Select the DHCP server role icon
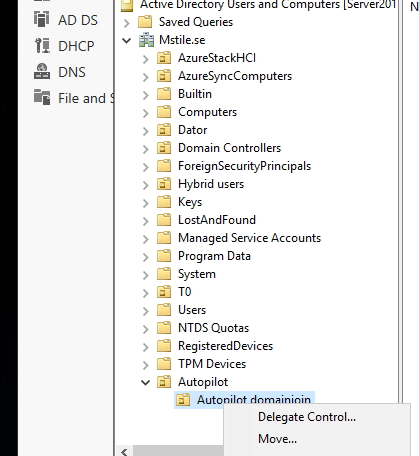419x456 pixels. click(x=42, y=46)
